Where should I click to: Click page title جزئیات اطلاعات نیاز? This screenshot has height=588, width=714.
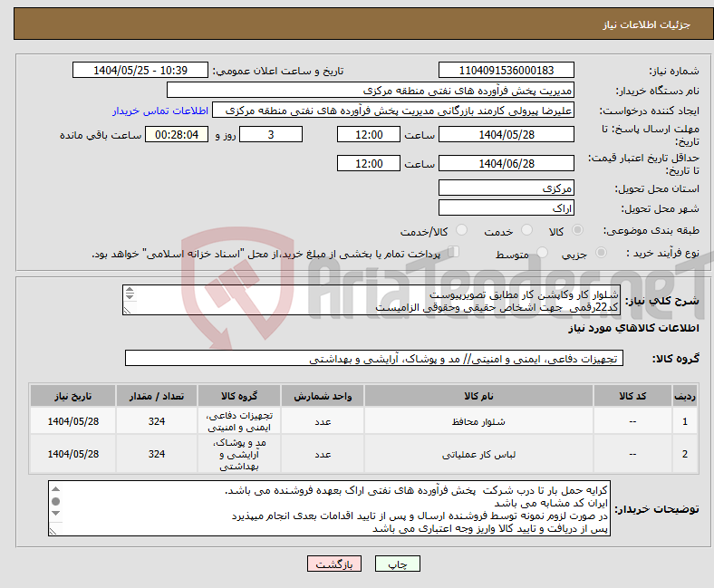click(x=646, y=24)
